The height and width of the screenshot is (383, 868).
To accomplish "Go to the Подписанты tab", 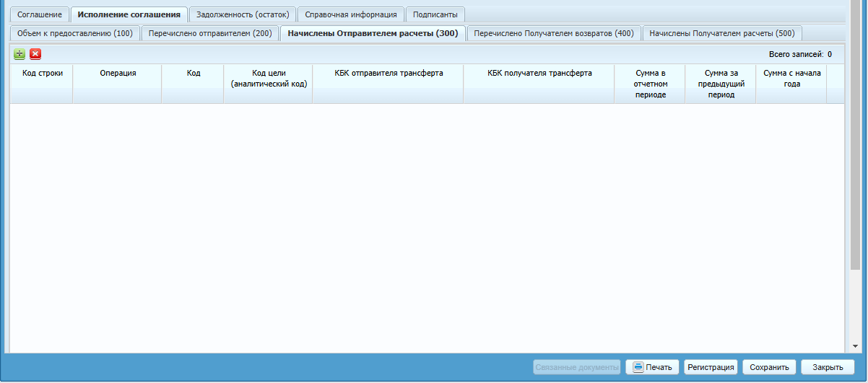I will [435, 14].
